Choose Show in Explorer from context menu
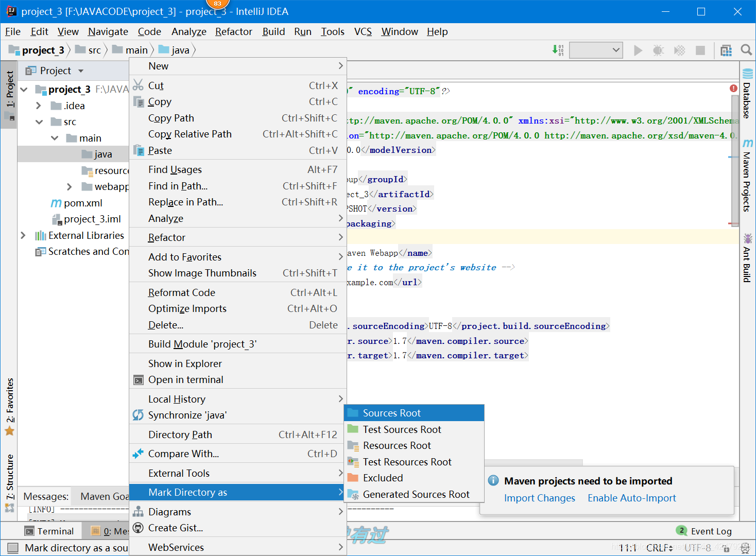 [x=238, y=363]
